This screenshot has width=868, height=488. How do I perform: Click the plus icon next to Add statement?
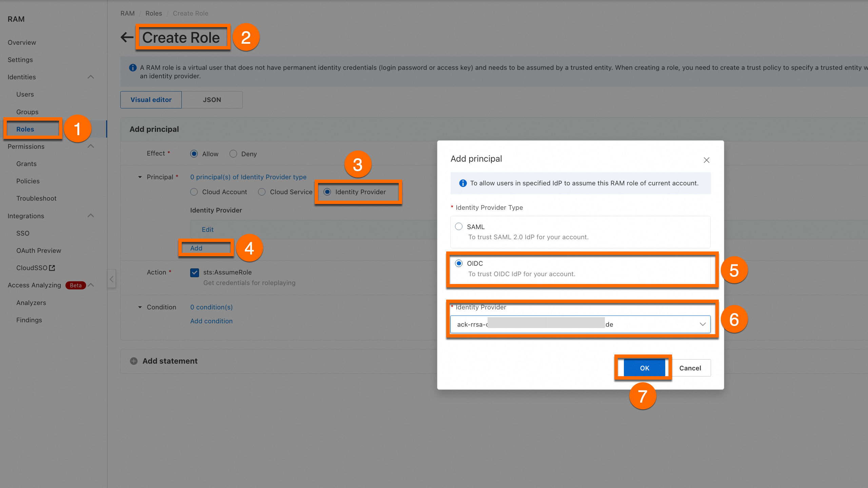(x=134, y=361)
